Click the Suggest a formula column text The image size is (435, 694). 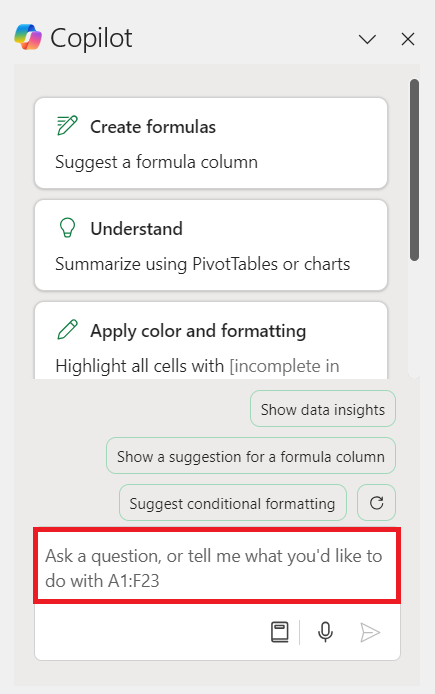156,162
